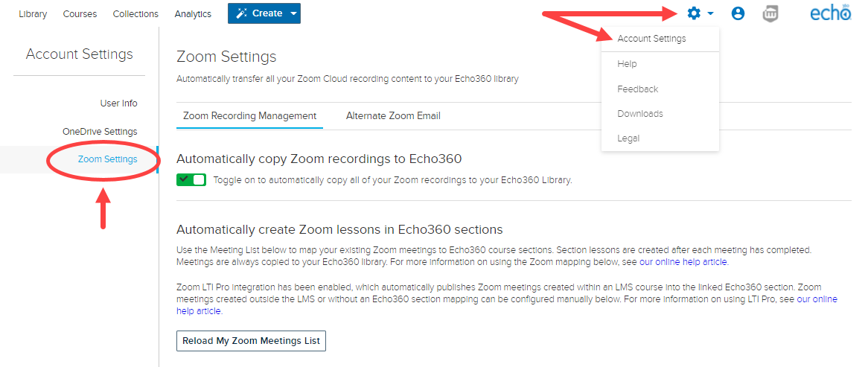868x367 pixels.
Task: Open Feedback from the settings menu
Action: 638,89
